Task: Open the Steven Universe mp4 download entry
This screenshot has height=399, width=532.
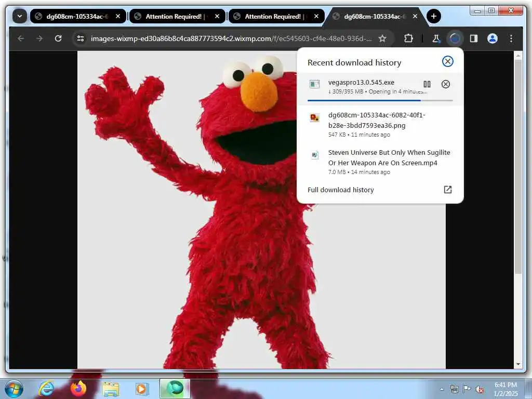Action: [x=380, y=162]
